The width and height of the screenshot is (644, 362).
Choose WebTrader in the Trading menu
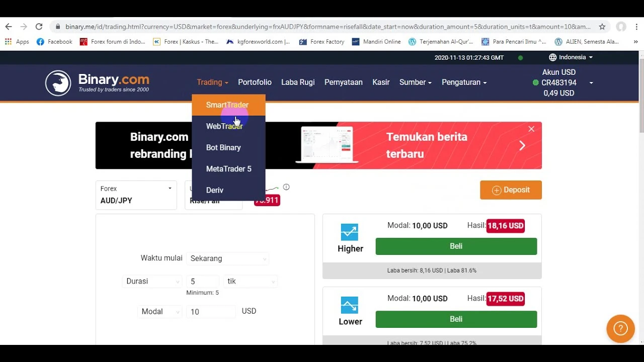point(228,126)
